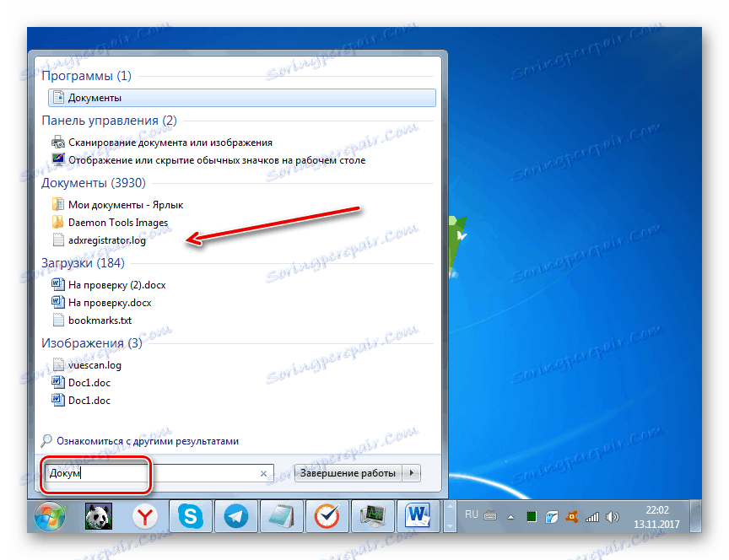Image resolution: width=729 pixels, height=560 pixels.
Task: Click taskbar rows scroll arrows
Action: (x=450, y=516)
